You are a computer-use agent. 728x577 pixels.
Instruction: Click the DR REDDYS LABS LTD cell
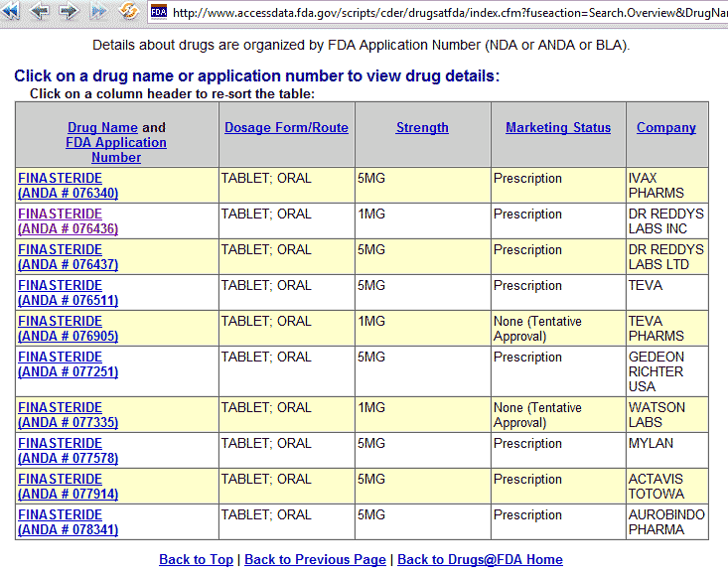[666, 256]
